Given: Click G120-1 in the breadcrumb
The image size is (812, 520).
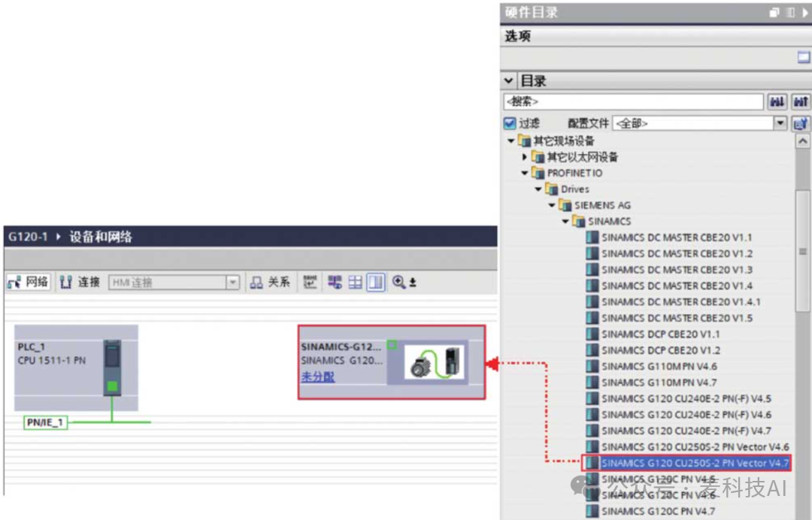Looking at the screenshot, I should [28, 237].
